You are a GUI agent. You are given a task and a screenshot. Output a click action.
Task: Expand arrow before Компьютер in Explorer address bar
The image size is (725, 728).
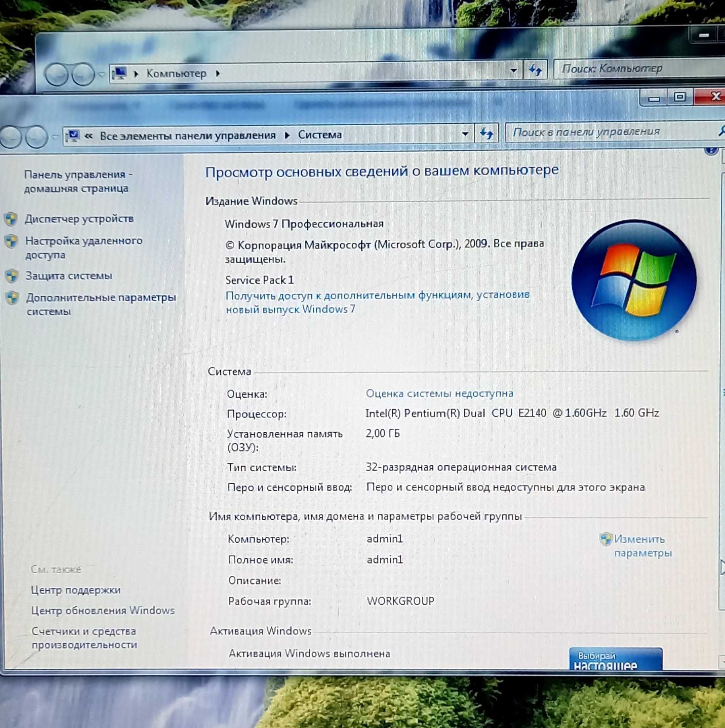click(x=136, y=74)
